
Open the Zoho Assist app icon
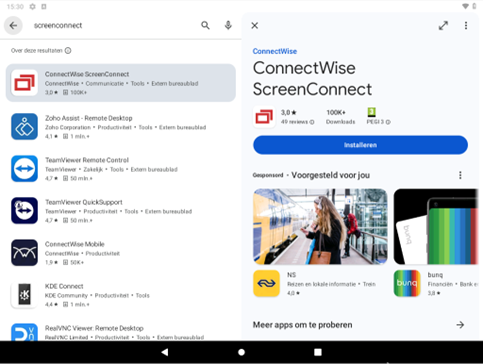[24, 127]
